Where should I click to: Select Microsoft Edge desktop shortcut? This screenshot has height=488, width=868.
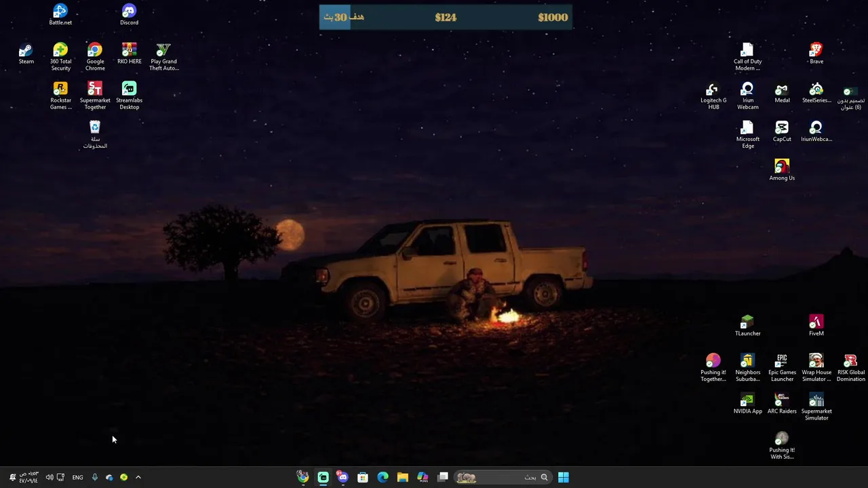pyautogui.click(x=747, y=134)
